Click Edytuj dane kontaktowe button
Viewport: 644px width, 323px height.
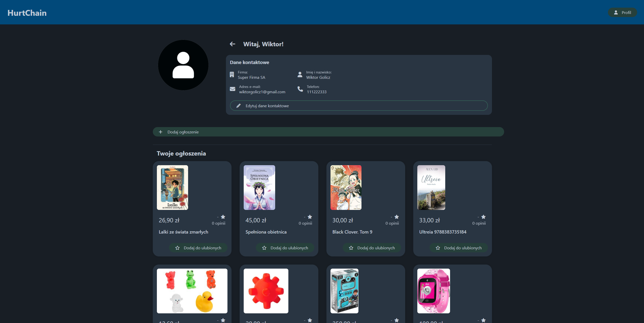point(359,106)
